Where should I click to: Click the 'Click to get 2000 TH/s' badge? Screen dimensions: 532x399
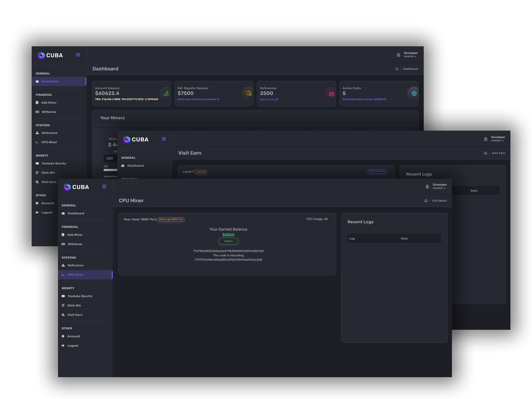[x=171, y=219]
